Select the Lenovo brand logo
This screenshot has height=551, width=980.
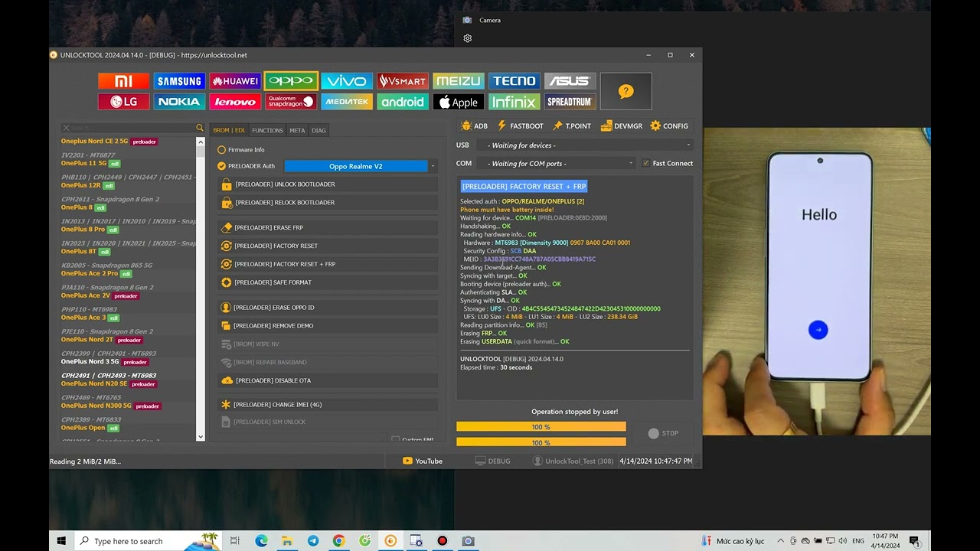235,102
